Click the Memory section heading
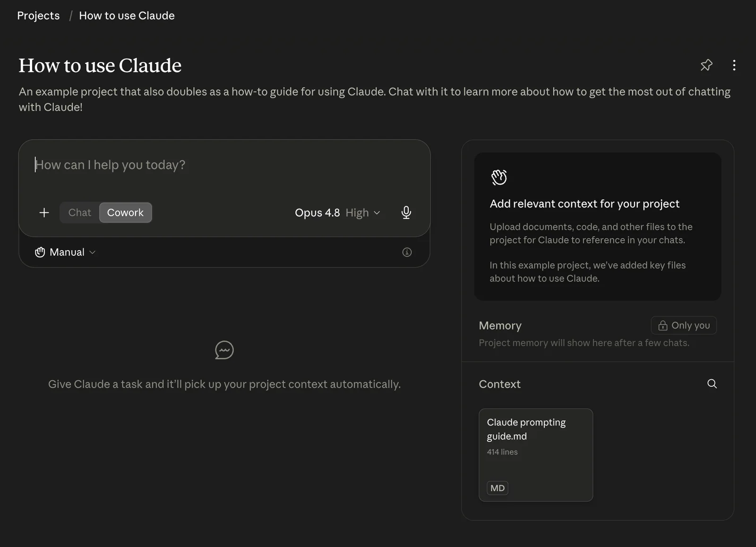Viewport: 756px width, 547px height. pos(500,326)
